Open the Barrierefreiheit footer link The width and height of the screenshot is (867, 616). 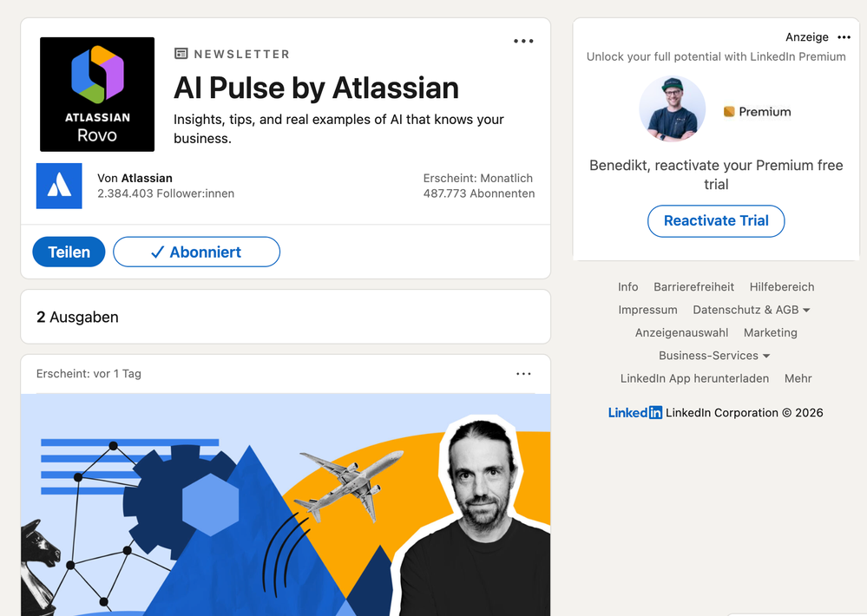point(693,287)
